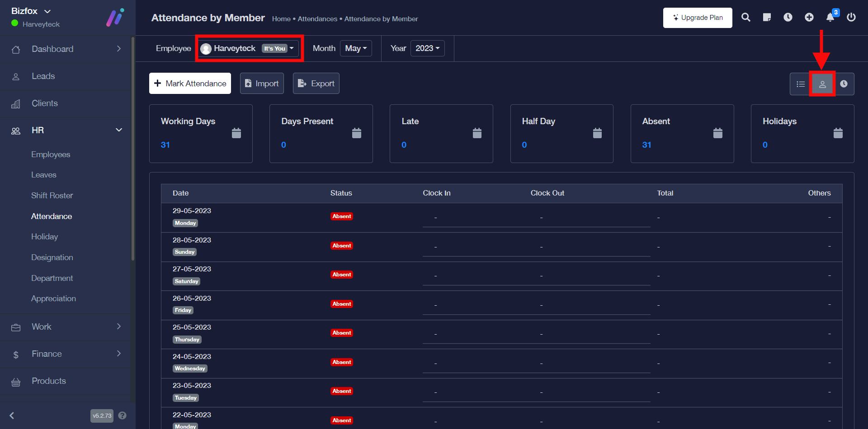868x429 pixels.
Task: Click the Mark Attendance button
Action: coord(190,84)
